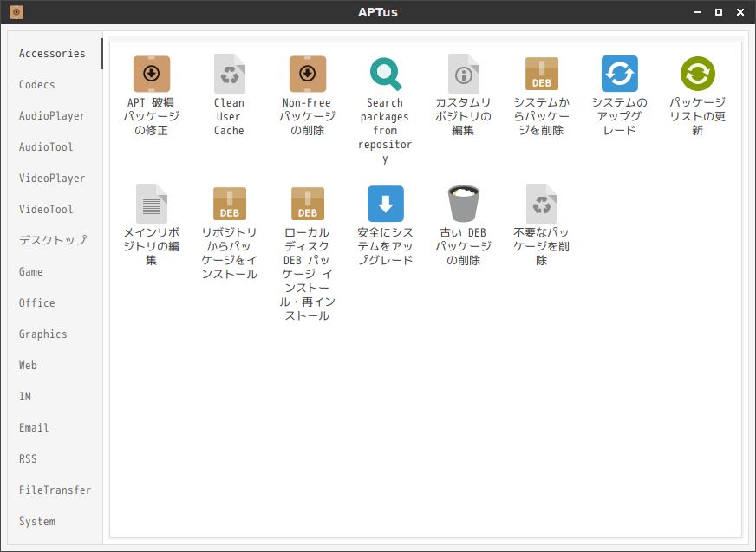The width and height of the screenshot is (756, 552).
Task: Start システムのアップグレード icon
Action: pos(620,74)
